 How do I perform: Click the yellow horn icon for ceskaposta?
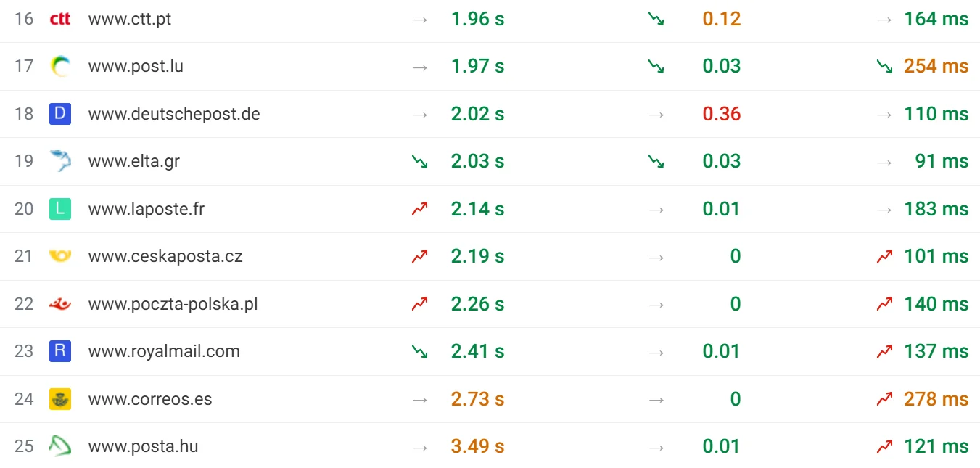(x=60, y=256)
